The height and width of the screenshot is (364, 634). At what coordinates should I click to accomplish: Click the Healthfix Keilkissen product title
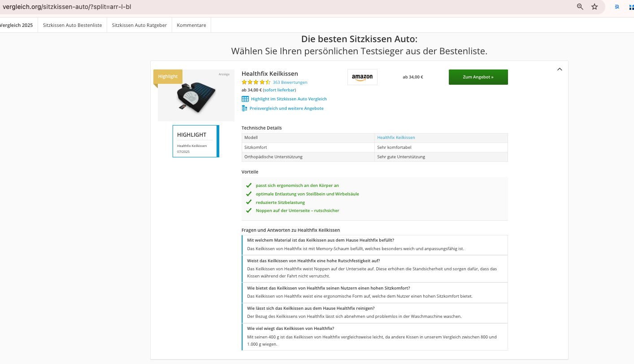pyautogui.click(x=269, y=74)
